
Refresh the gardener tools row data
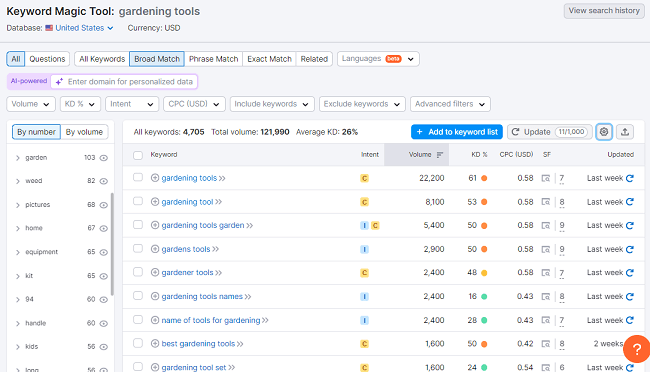[630, 273]
